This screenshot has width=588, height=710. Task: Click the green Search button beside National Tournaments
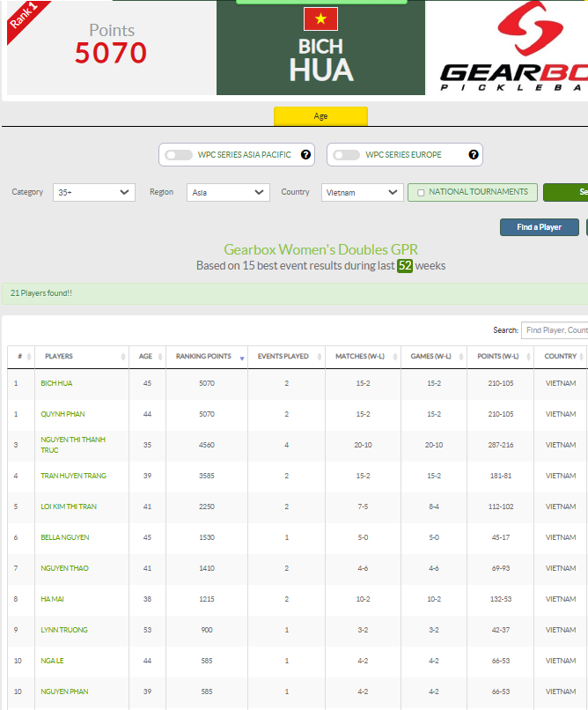point(565,192)
